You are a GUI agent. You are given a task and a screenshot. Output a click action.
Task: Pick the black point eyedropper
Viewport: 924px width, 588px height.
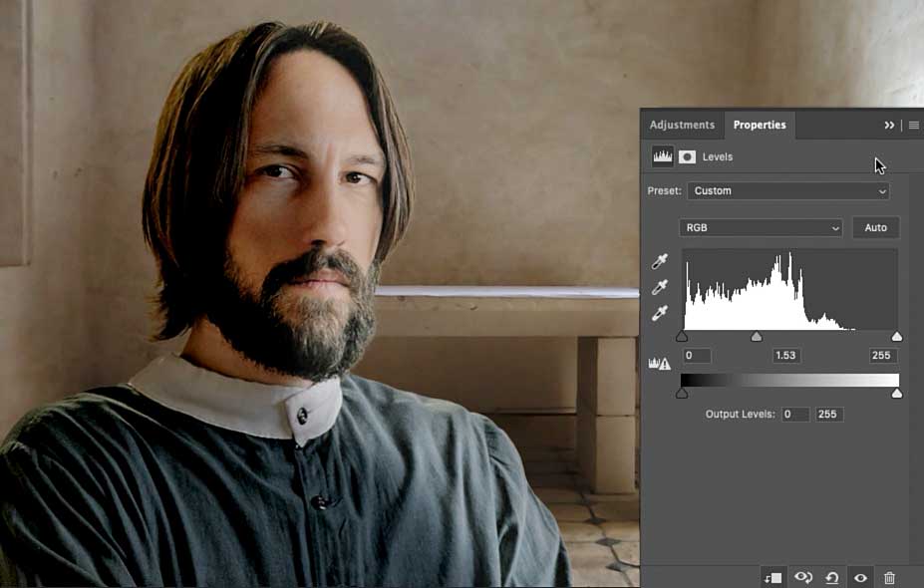[660, 261]
